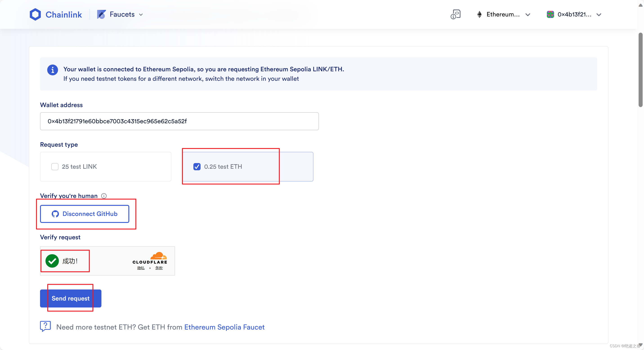The height and width of the screenshot is (350, 644).
Task: Uncheck the 0.25 test ETH checkbox
Action: pyautogui.click(x=197, y=166)
